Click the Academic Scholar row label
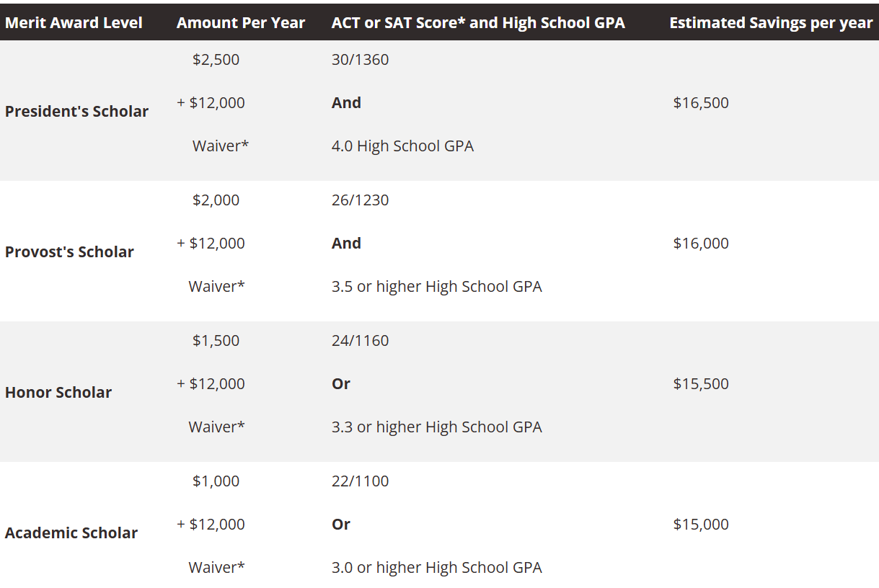Image resolution: width=879 pixels, height=588 pixels. (71, 533)
